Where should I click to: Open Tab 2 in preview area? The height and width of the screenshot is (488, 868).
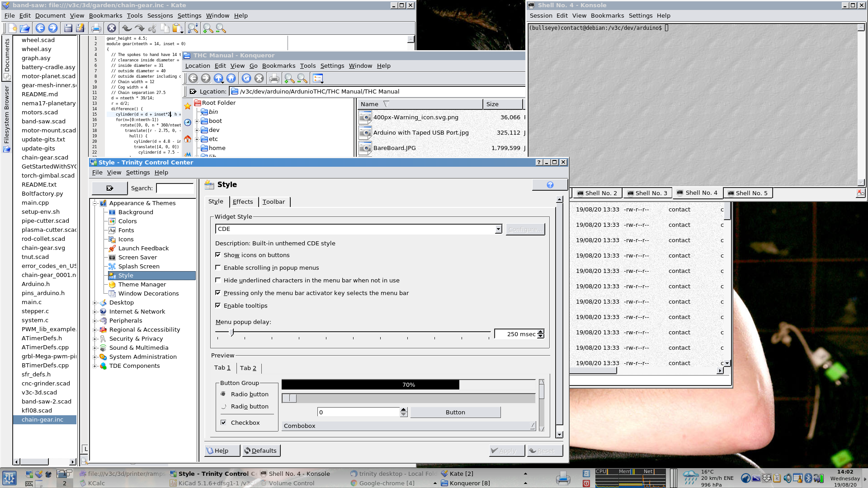coord(248,368)
